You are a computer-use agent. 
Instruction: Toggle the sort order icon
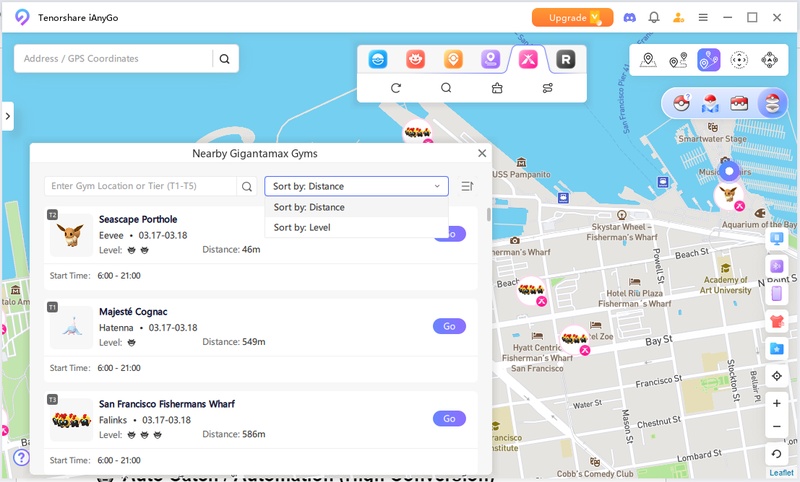[x=467, y=186]
